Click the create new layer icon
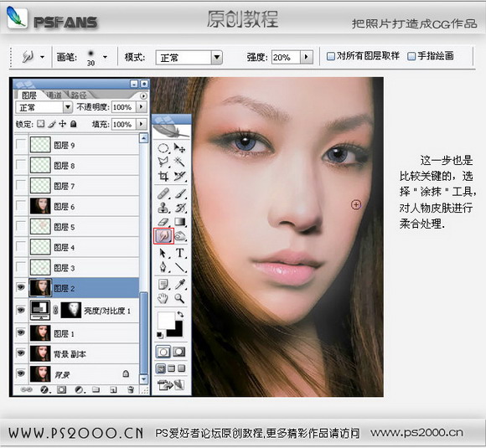 pyautogui.click(x=113, y=389)
